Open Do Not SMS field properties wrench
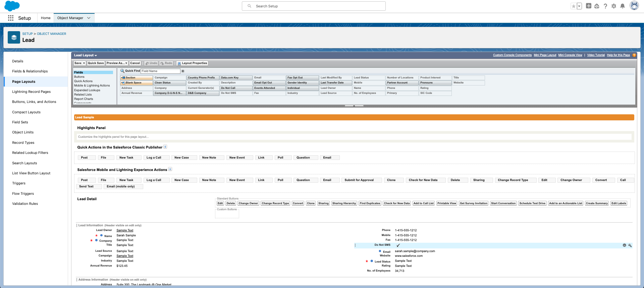Image resolution: width=644 pixels, height=288 pixels. click(x=630, y=245)
